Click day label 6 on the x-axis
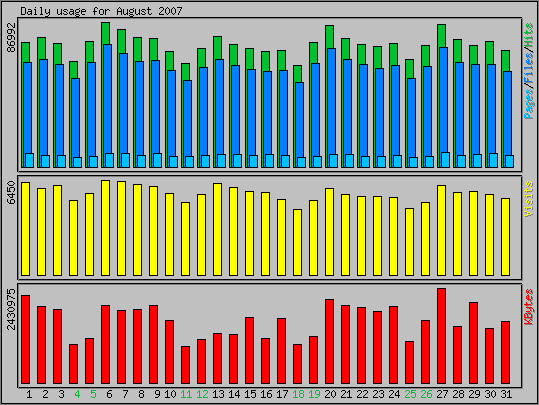539x405 pixels. pos(109,394)
